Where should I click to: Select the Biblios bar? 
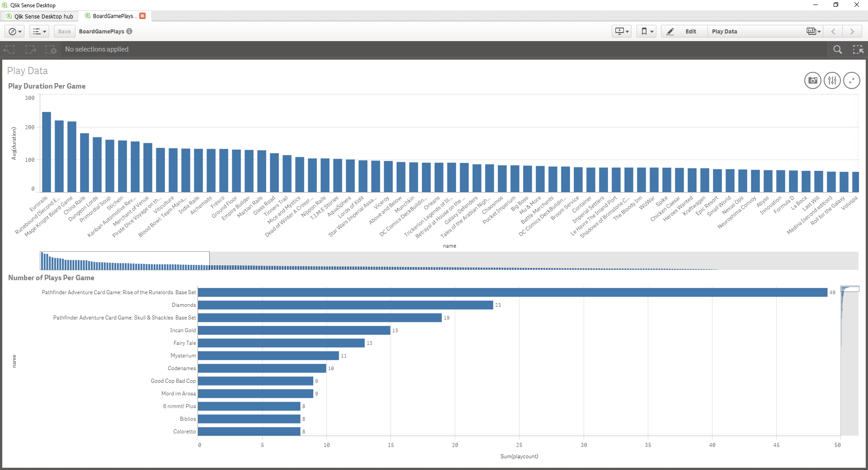tap(249, 419)
